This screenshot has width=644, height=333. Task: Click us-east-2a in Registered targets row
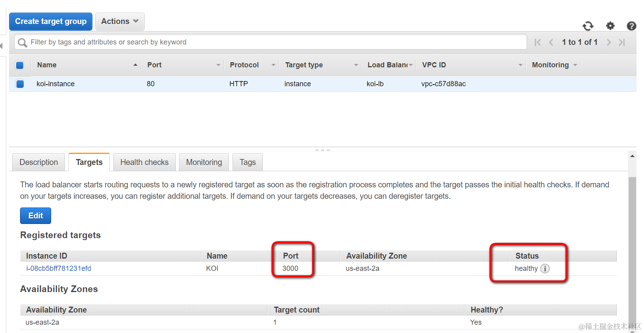362,268
